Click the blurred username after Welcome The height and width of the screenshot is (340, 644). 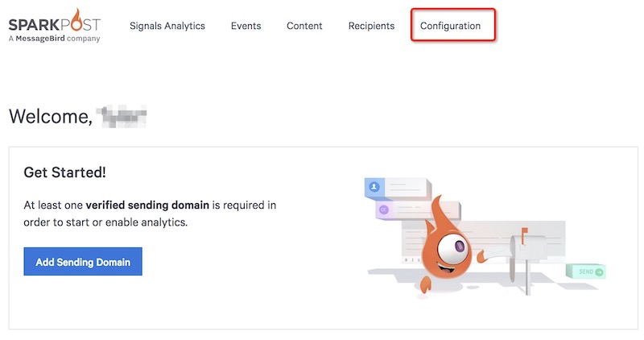click(121, 116)
